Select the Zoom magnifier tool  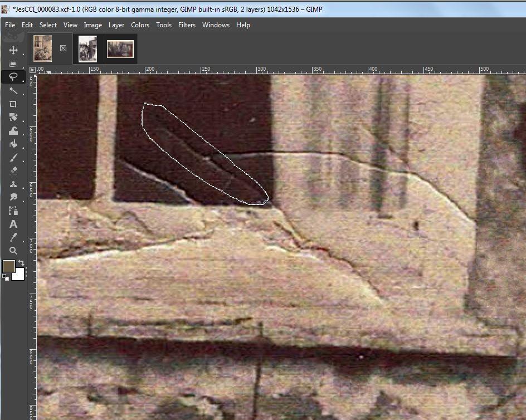(13, 251)
